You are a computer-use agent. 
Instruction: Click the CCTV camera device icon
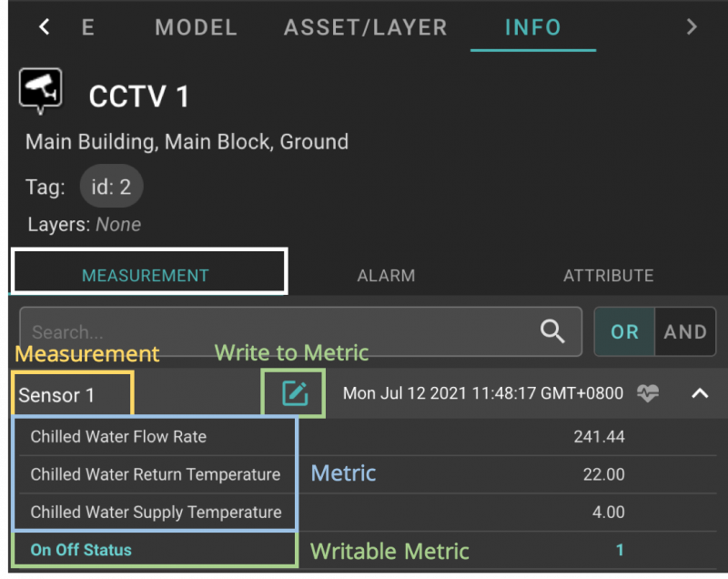40,90
